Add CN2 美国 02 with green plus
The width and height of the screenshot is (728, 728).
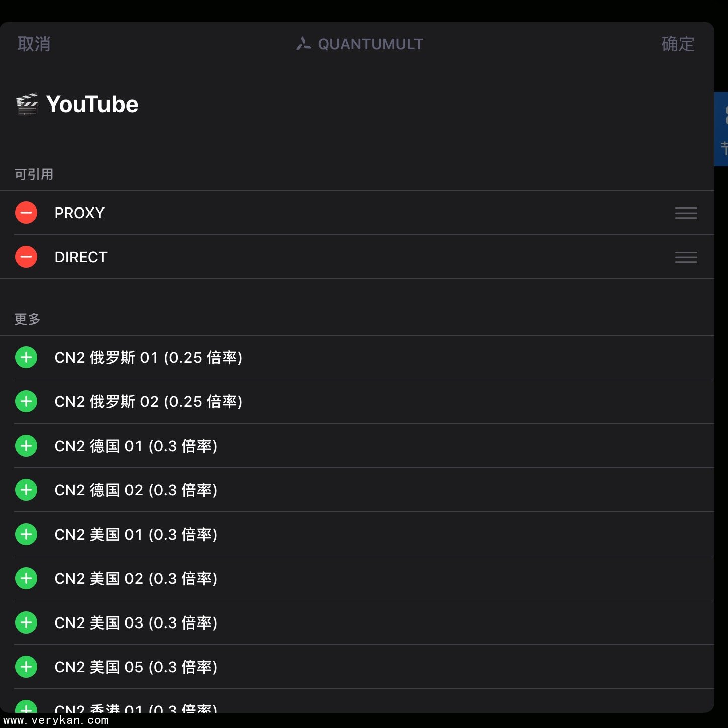[26, 579]
